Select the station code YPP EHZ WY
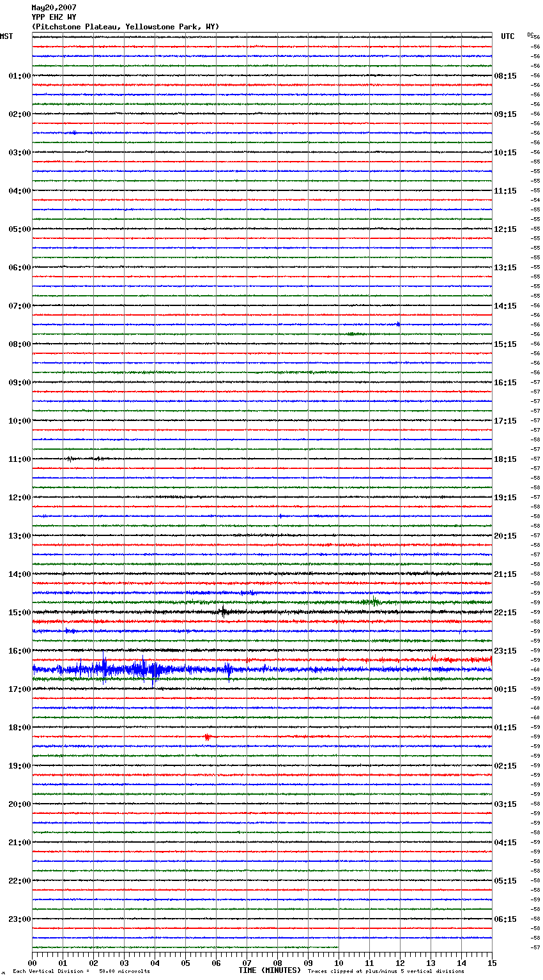Image resolution: width=543 pixels, height=980 pixels. pyautogui.click(x=54, y=17)
